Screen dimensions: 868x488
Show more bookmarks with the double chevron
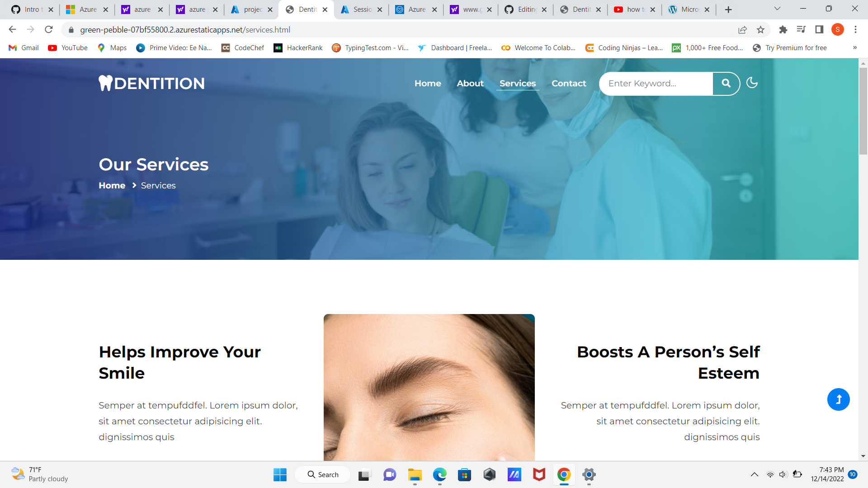tap(854, 48)
